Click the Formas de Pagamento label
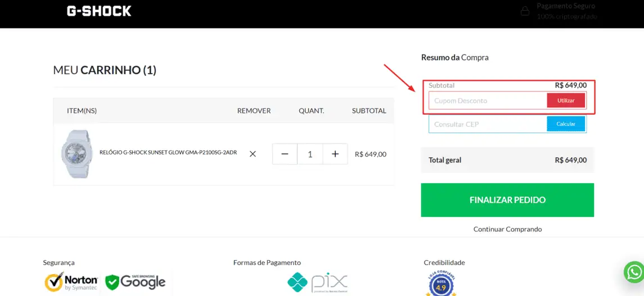The image size is (644, 296). 267,262
